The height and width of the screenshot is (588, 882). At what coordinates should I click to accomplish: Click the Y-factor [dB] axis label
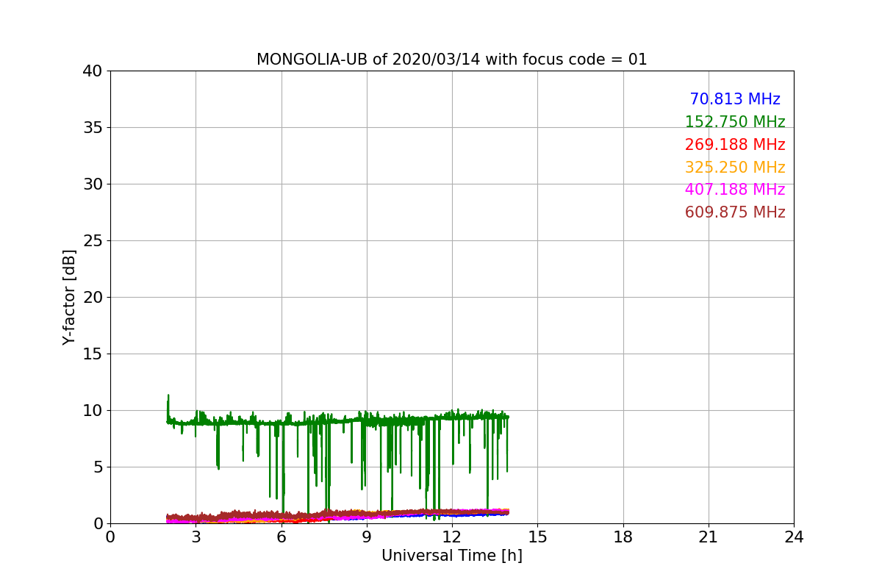(70, 297)
